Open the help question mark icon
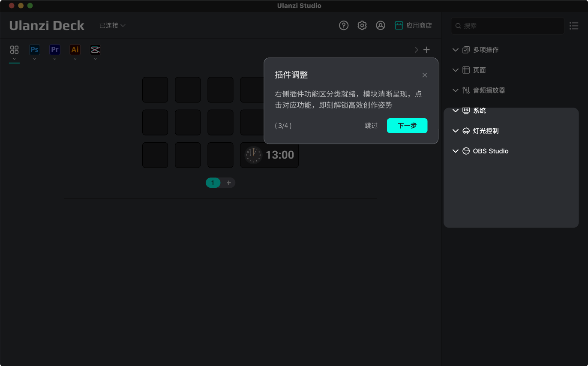Screen dimensions: 588x366 (x=344, y=26)
